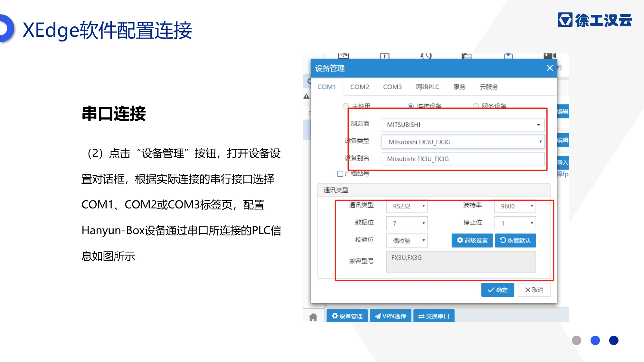Confirm with the 确定 button
The image size is (644, 362).
(x=497, y=290)
